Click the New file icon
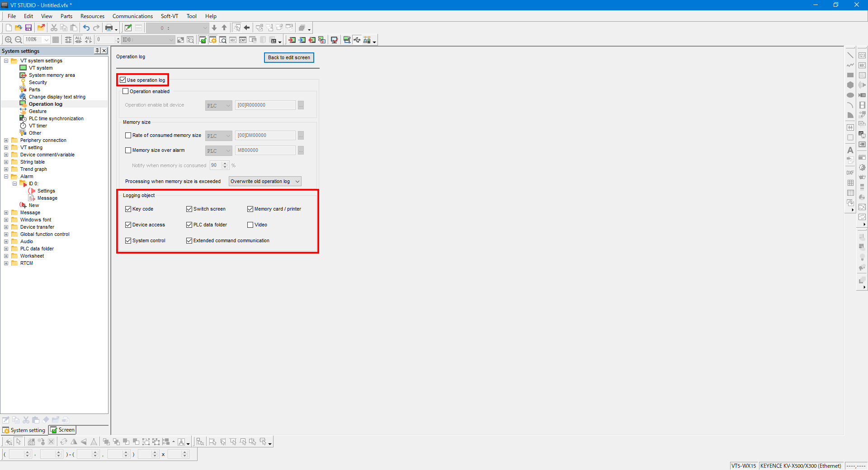Image resolution: width=868 pixels, height=470 pixels. (x=9, y=28)
